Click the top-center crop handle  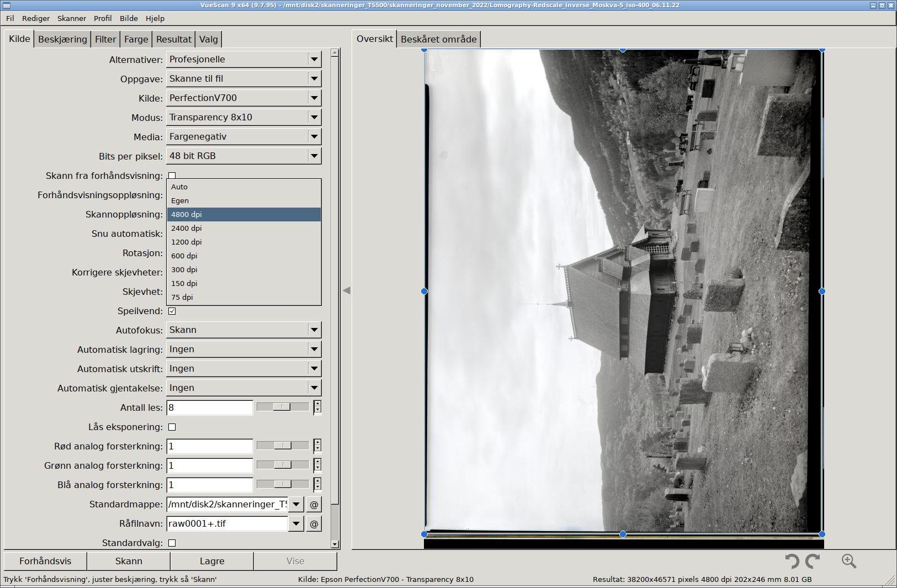(x=623, y=49)
